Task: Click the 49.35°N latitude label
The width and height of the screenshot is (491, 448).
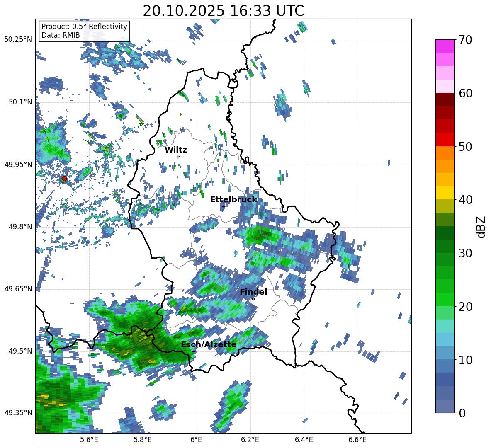Action: click(19, 413)
